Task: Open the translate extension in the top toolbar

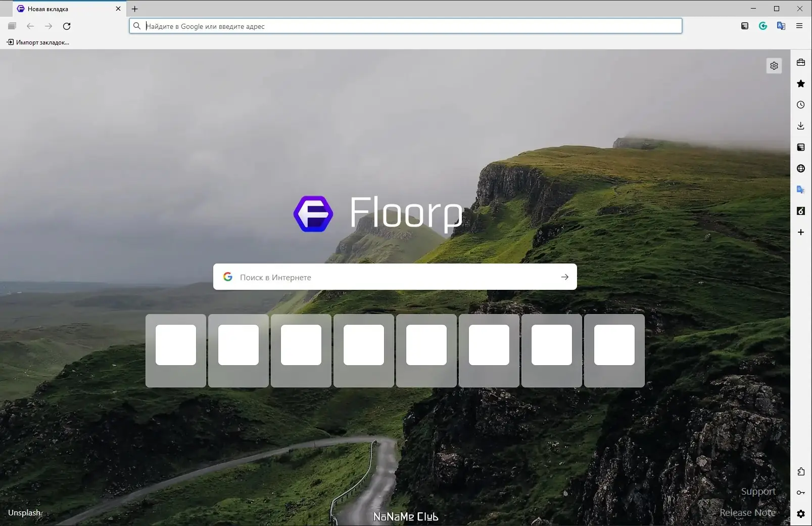Action: [781, 26]
